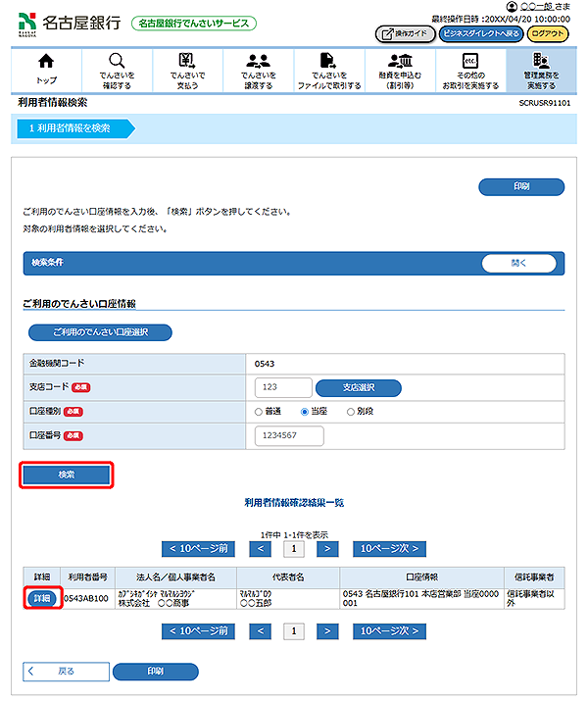Click the blue 検索 button
The height and width of the screenshot is (701, 588).
(x=67, y=475)
